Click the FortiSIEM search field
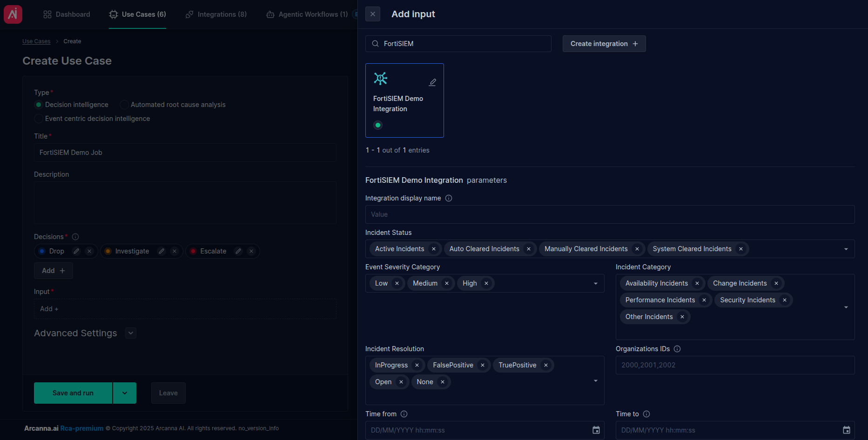This screenshot has height=440, width=868. click(458, 44)
